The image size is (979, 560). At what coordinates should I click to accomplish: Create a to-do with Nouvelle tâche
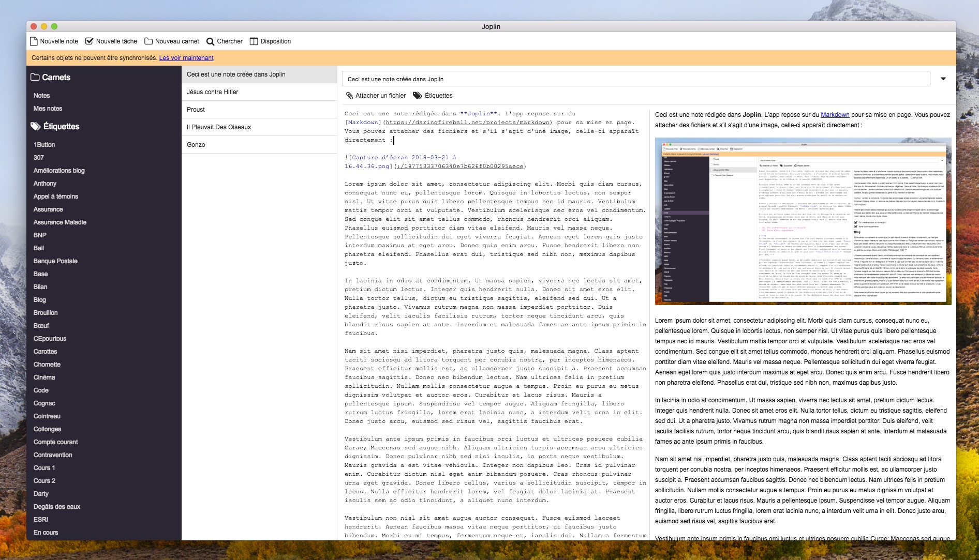(111, 41)
